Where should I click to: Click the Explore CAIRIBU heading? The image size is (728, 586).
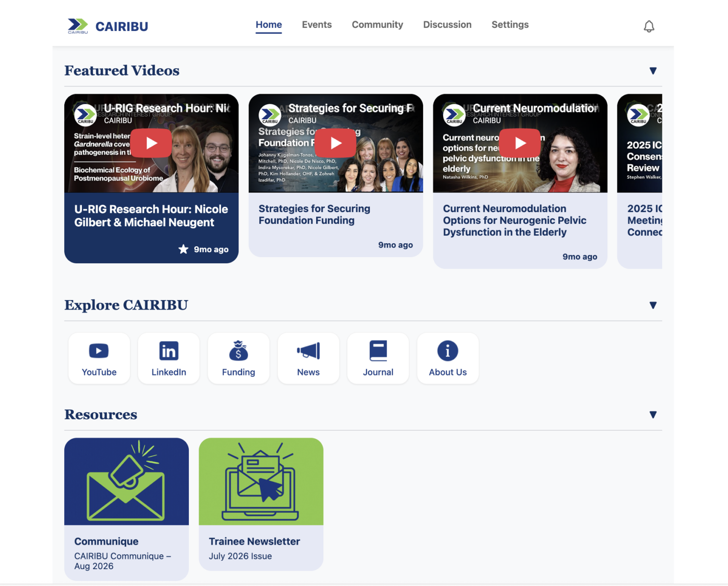pyautogui.click(x=126, y=305)
